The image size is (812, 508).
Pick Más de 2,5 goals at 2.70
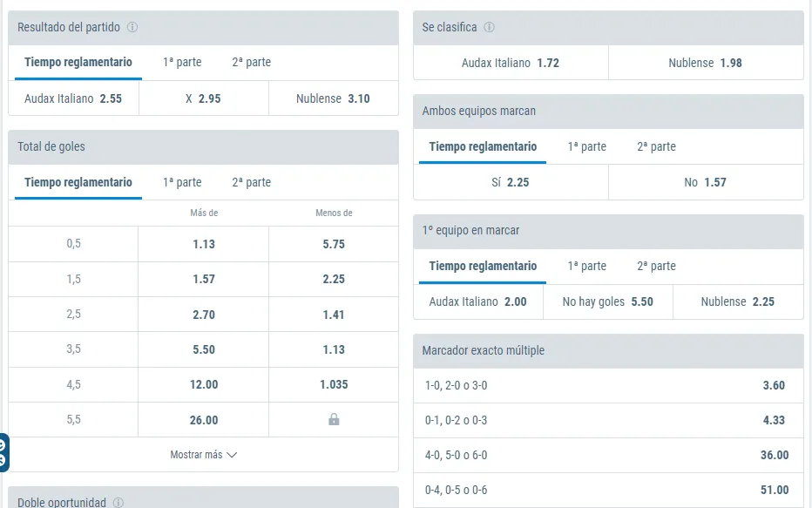pyautogui.click(x=204, y=315)
